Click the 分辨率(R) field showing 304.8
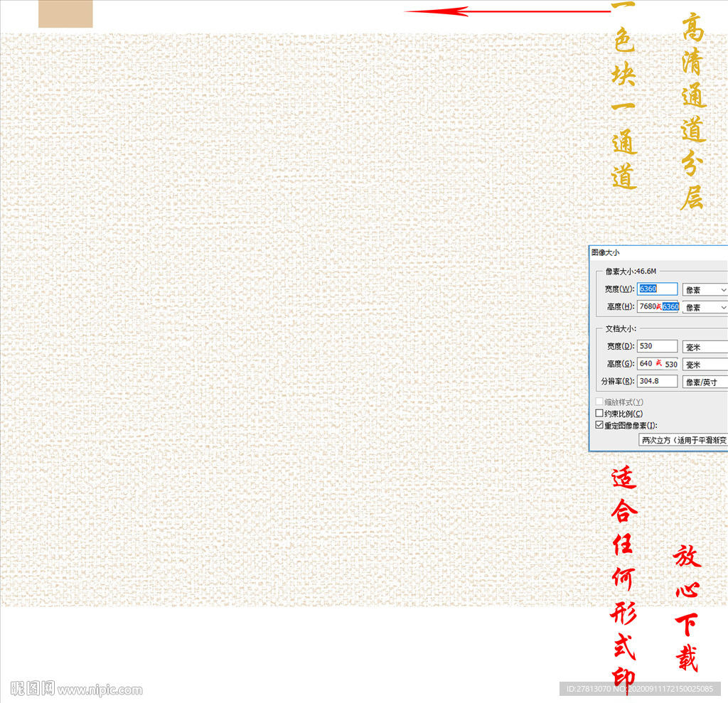This screenshot has height=703, width=728. (657, 381)
